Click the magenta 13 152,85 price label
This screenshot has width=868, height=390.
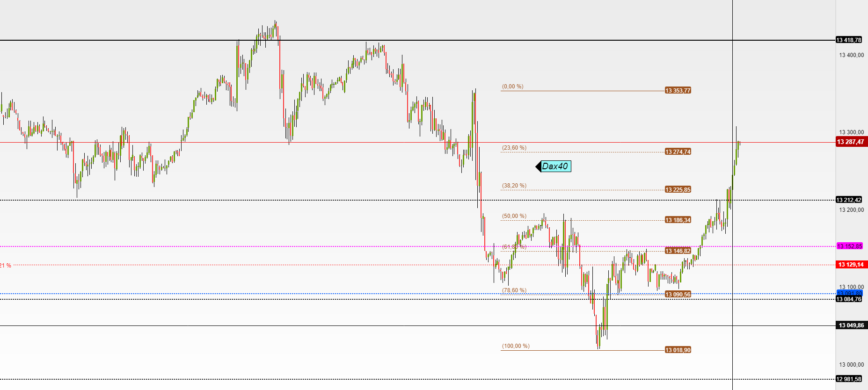coord(849,246)
